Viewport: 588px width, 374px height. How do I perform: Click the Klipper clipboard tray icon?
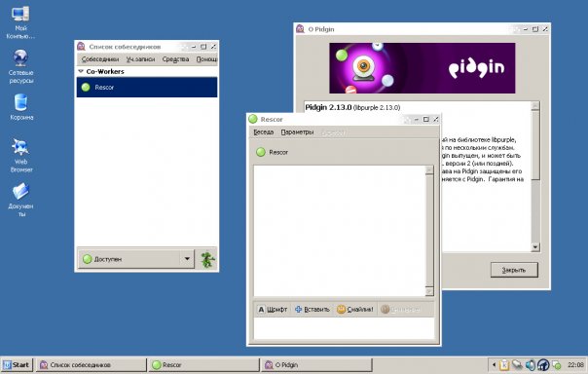tap(504, 365)
